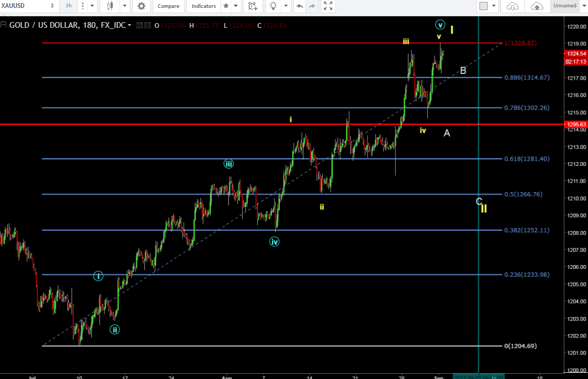Expand the chart style dropdown arrow
The image size is (588, 379).
click(124, 6)
